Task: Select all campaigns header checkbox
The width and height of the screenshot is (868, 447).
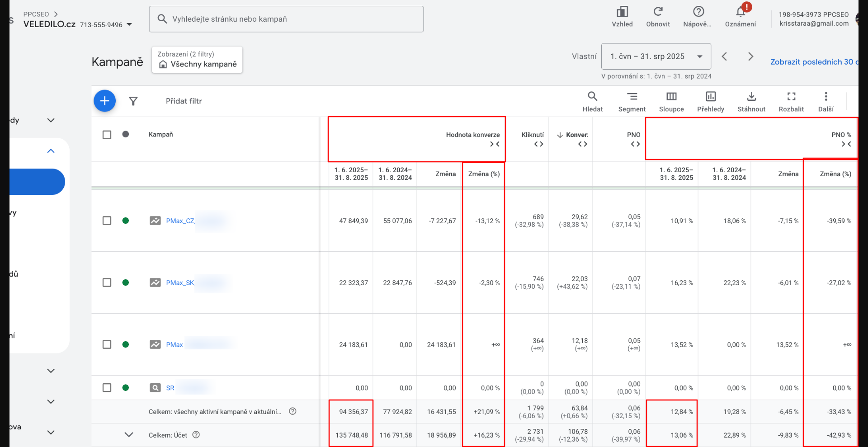Action: (x=107, y=135)
